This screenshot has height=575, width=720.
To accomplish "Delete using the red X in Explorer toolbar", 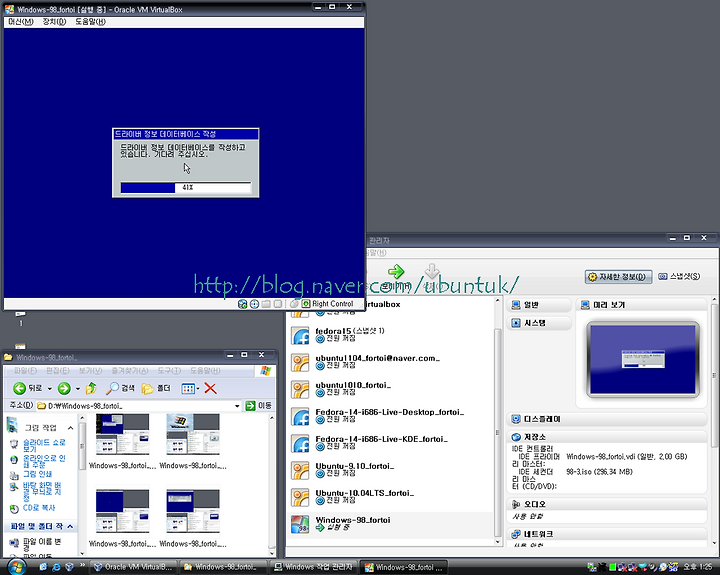I will point(210,389).
